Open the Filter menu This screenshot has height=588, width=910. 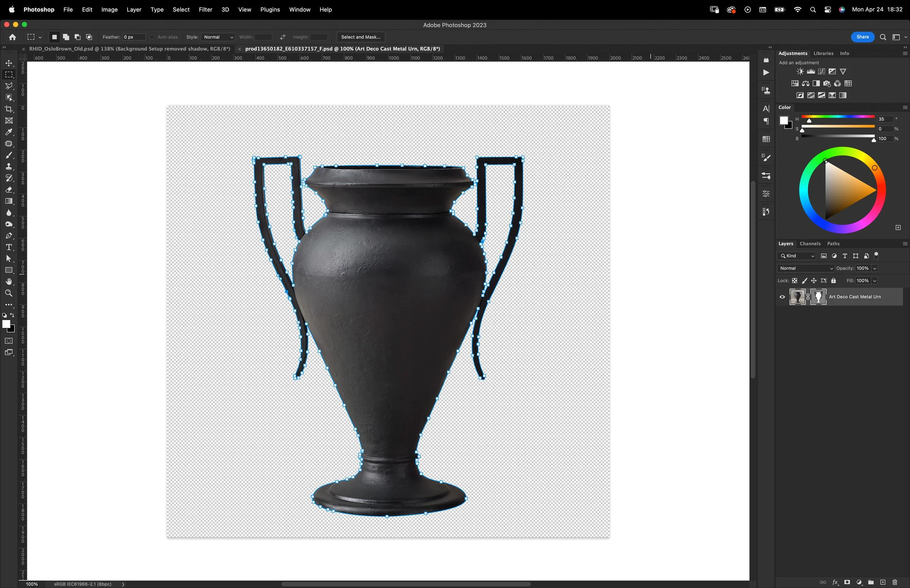click(x=205, y=9)
